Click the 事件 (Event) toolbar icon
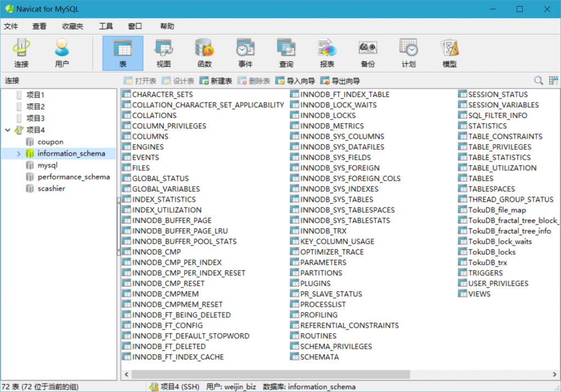Image resolution: width=561 pixels, height=392 pixels. tap(245, 53)
